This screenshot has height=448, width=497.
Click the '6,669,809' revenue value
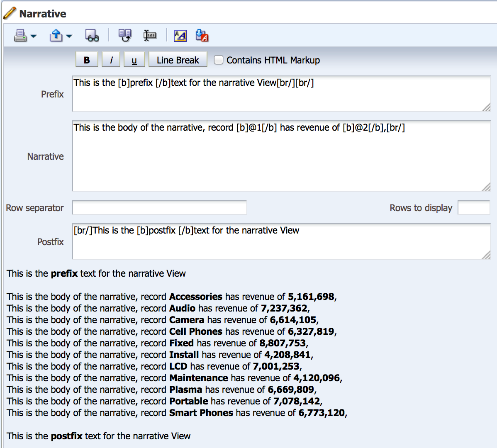291,390
